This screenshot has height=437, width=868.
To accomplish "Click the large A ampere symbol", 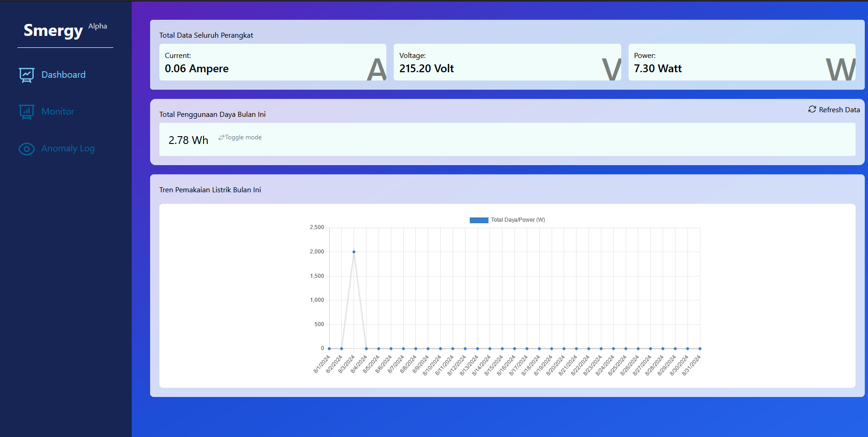I will (376, 69).
